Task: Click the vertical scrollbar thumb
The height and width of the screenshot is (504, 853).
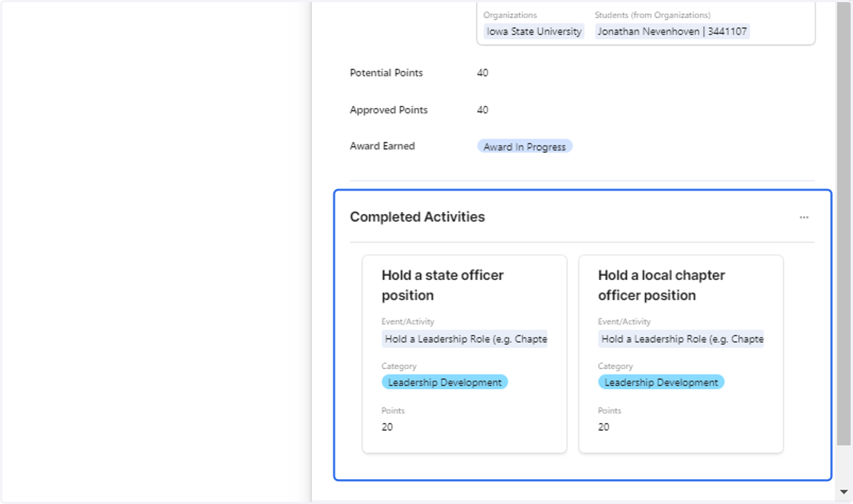Action: point(843,223)
